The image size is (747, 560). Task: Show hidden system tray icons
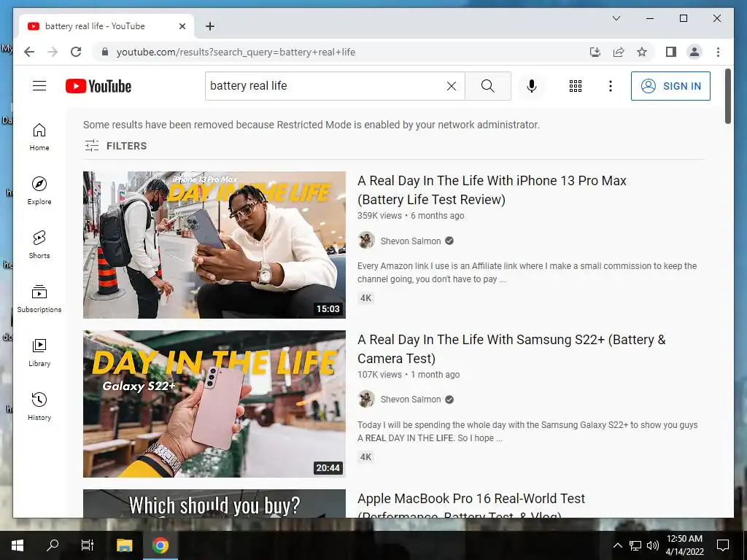617,545
